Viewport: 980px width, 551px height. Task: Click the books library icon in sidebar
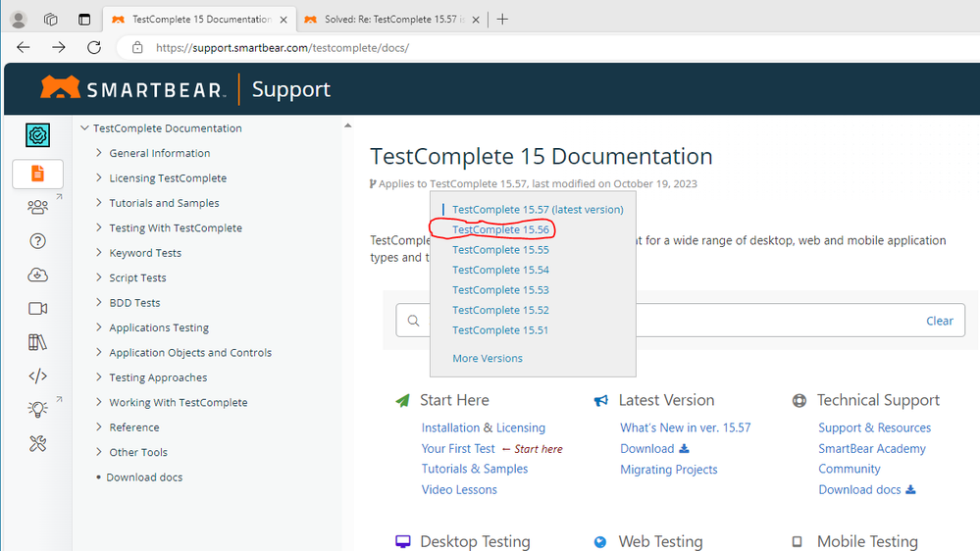[x=37, y=342]
